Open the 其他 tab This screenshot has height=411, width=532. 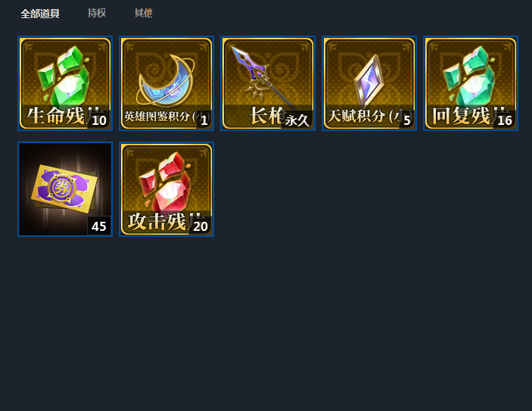[144, 13]
